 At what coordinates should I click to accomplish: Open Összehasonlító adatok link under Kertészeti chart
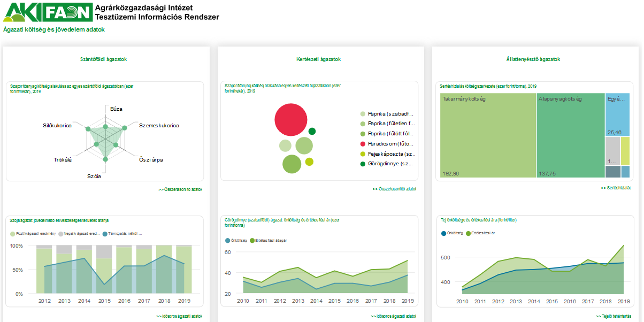(395, 189)
